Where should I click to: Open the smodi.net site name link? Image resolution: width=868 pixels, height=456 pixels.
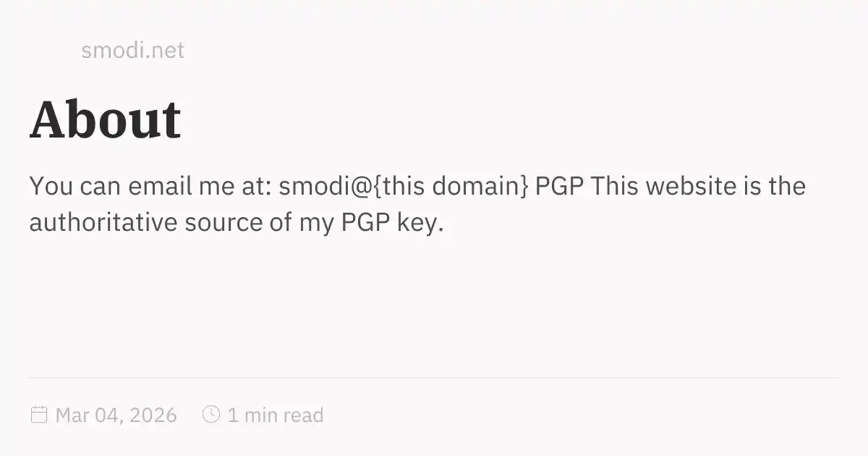click(x=132, y=51)
